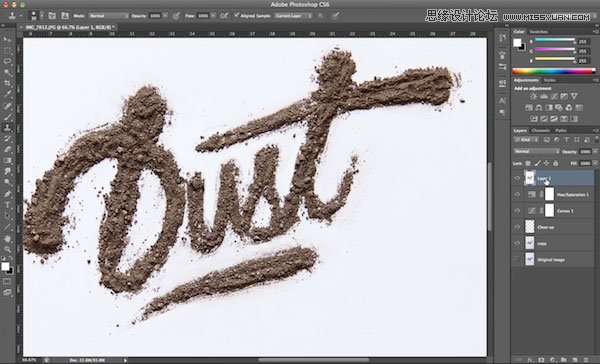Click the foreground color swatch in toolbar
Image resolution: width=600 pixels, height=364 pixels.
point(5,266)
